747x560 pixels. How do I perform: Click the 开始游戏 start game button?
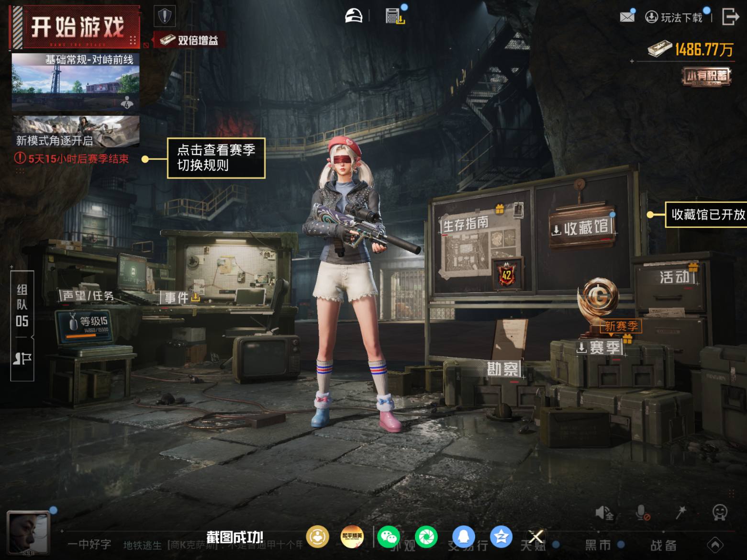pyautogui.click(x=75, y=27)
